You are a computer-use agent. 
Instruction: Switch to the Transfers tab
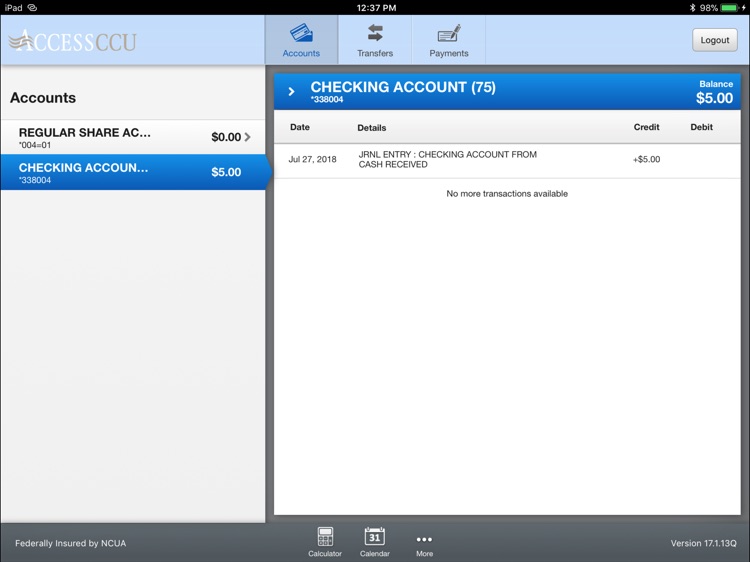(375, 40)
